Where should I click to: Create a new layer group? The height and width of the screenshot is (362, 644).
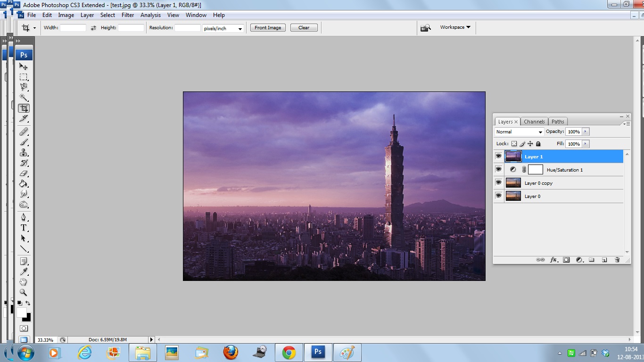[592, 260]
